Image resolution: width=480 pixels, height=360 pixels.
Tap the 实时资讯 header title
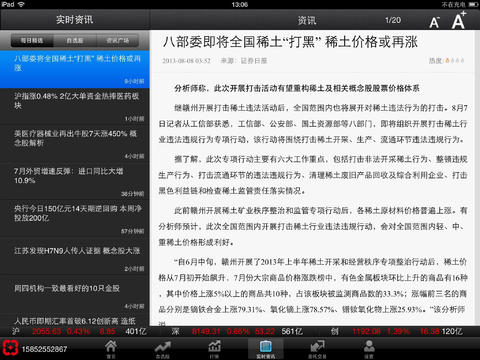tap(75, 20)
